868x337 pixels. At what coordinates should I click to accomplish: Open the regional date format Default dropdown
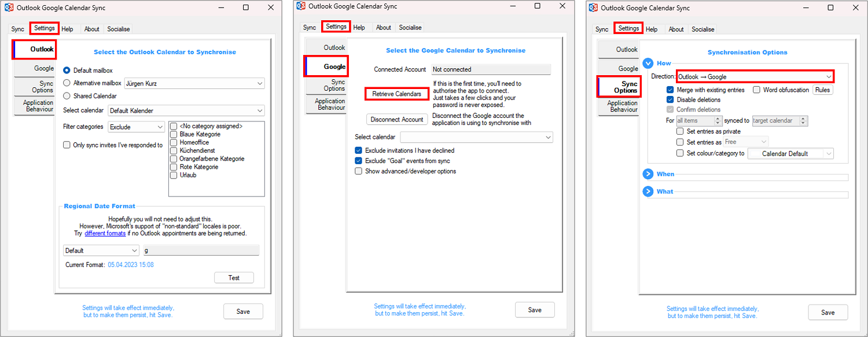(x=101, y=251)
